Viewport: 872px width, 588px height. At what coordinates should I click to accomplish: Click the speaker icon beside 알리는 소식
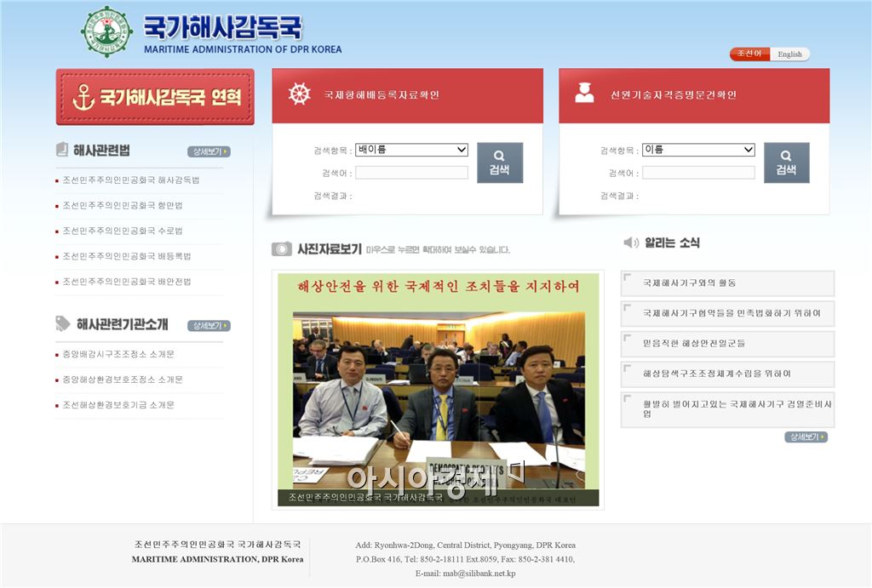point(631,243)
